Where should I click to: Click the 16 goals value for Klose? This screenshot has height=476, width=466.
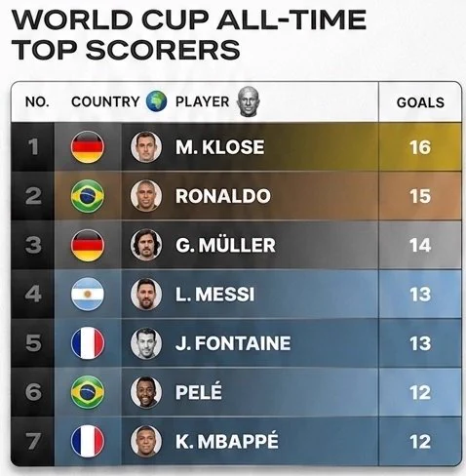point(420,147)
